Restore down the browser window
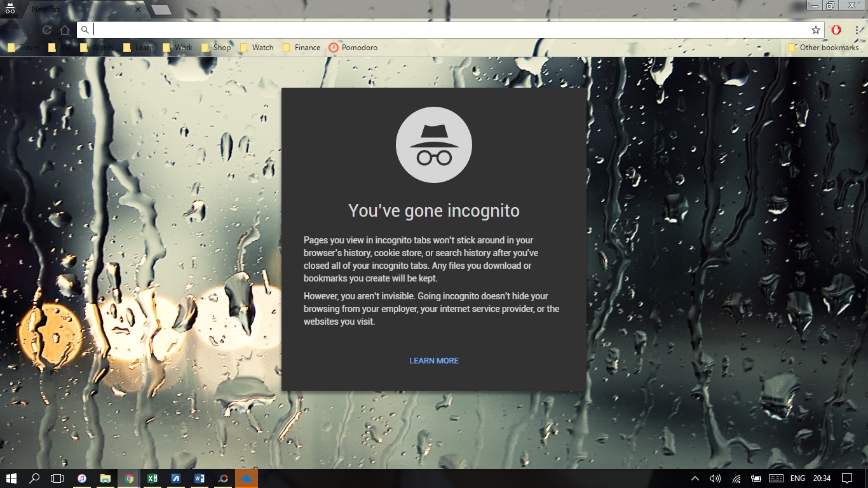 tap(830, 5)
